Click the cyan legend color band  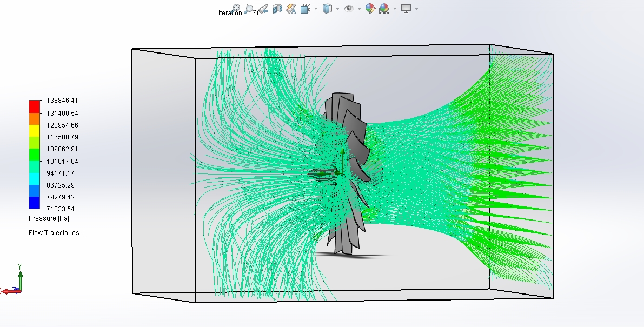click(35, 179)
